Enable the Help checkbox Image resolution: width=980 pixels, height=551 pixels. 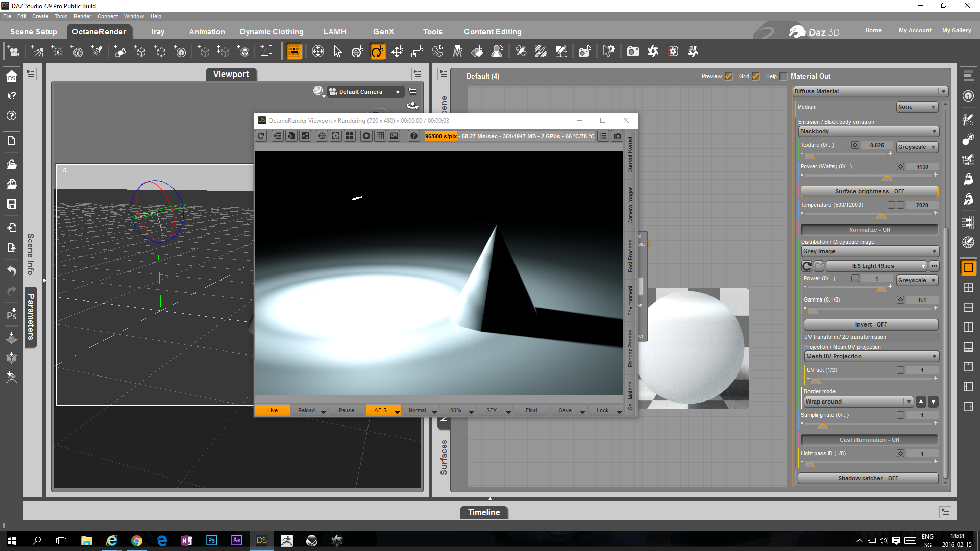(x=783, y=77)
